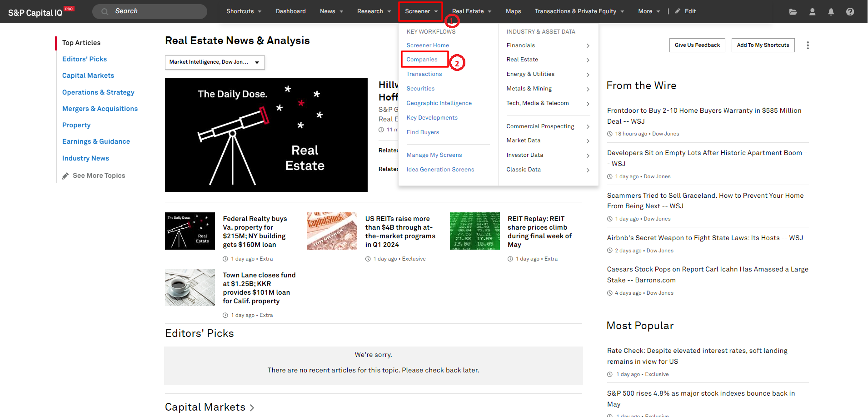This screenshot has height=417, width=868.
Task: Expand Transactions & Private Equity menu
Action: coord(579,11)
